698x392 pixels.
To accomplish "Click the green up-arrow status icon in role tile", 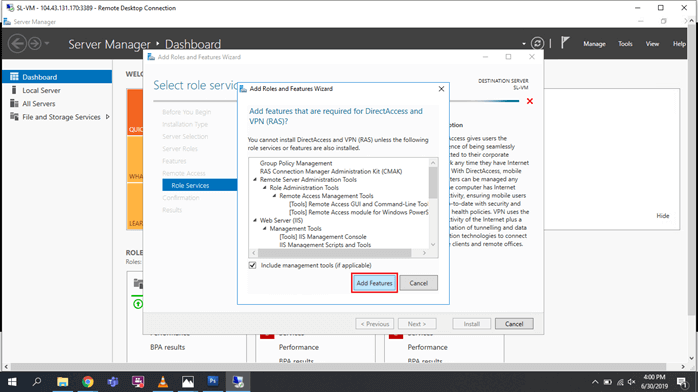I will tap(138, 304).
